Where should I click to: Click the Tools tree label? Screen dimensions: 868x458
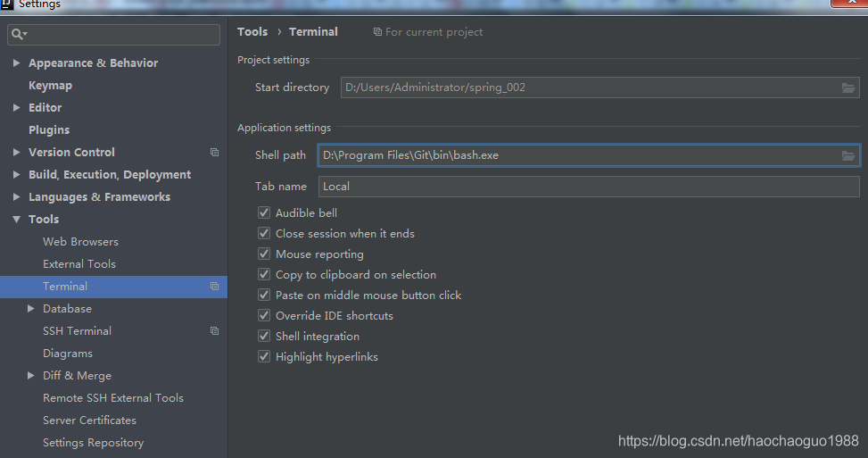click(44, 220)
